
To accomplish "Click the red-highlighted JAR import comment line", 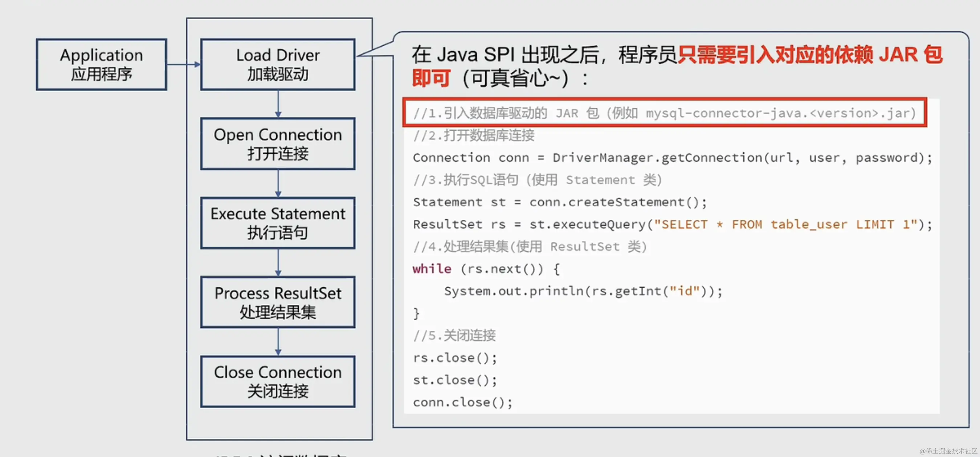I will 664,113.
